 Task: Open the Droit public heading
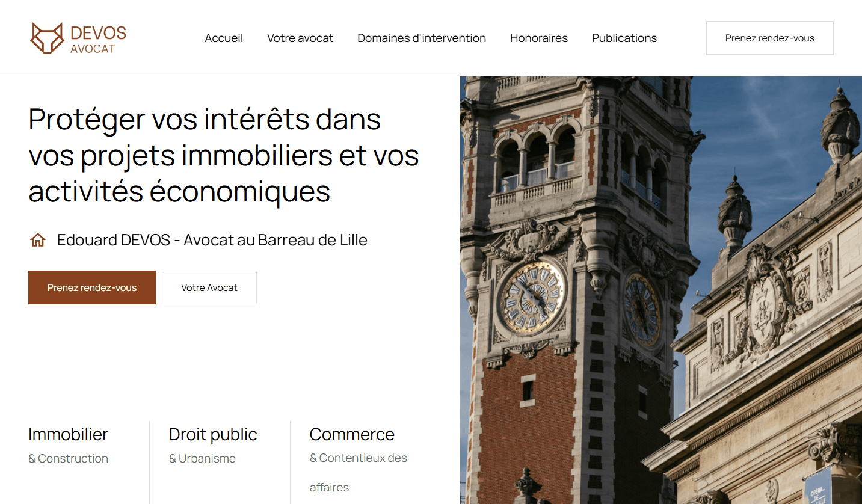213,434
